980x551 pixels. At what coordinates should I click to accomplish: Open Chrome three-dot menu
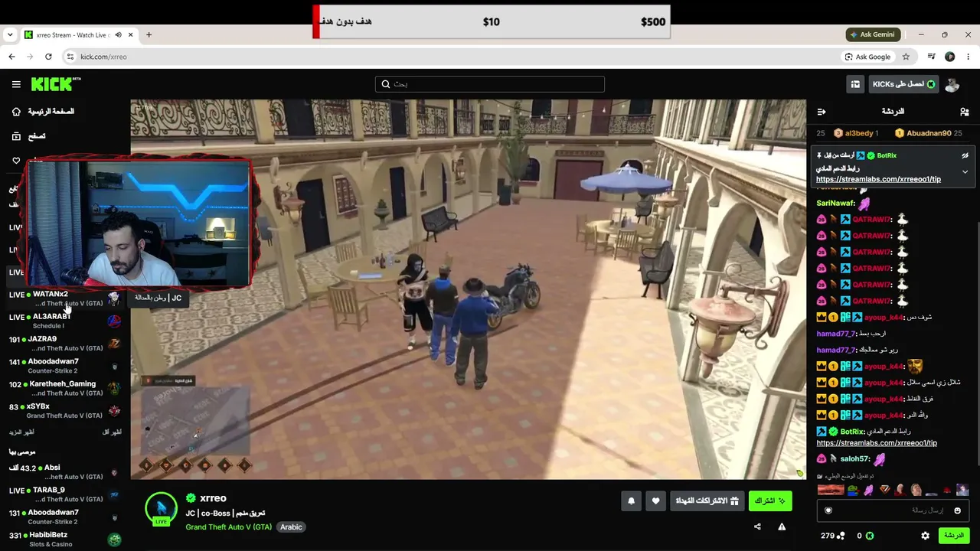click(969, 57)
